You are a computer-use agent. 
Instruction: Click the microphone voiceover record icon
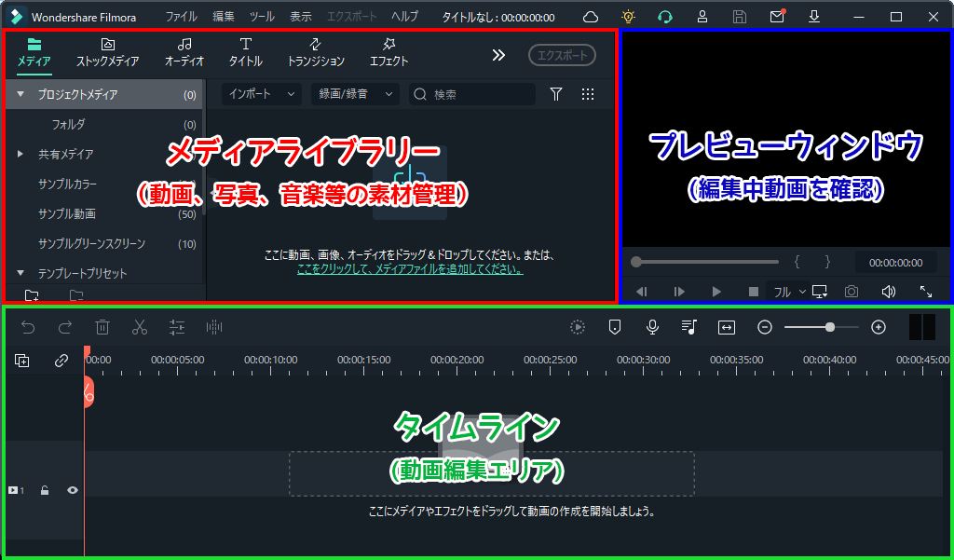[x=652, y=327]
